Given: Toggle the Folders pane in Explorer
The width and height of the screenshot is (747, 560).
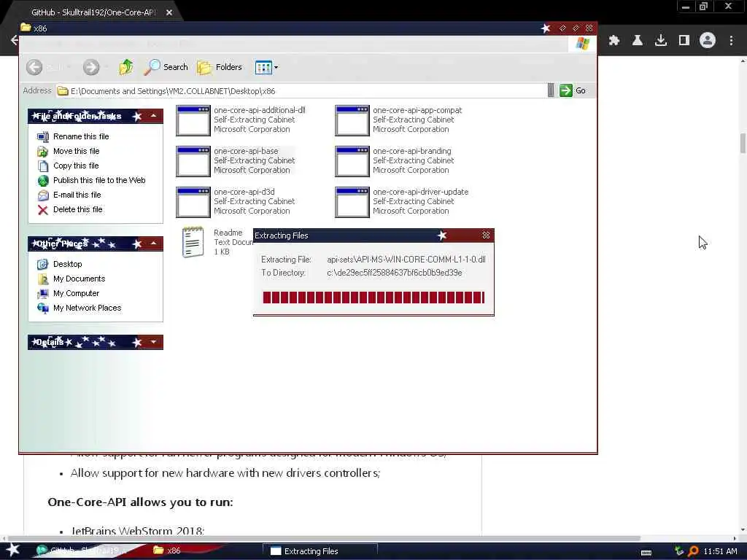Looking at the screenshot, I should click(220, 67).
